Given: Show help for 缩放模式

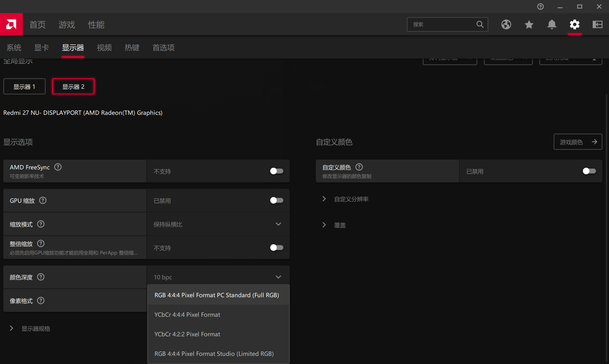Looking at the screenshot, I should pyautogui.click(x=41, y=224).
